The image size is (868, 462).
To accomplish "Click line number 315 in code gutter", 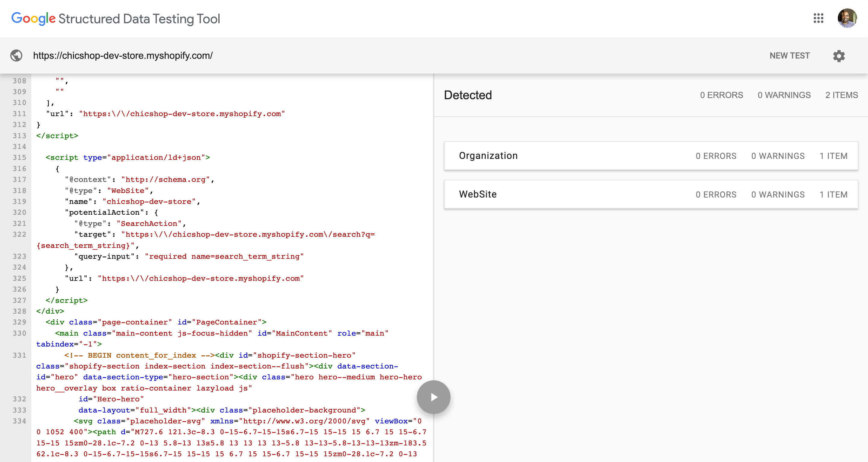I will pos(19,157).
